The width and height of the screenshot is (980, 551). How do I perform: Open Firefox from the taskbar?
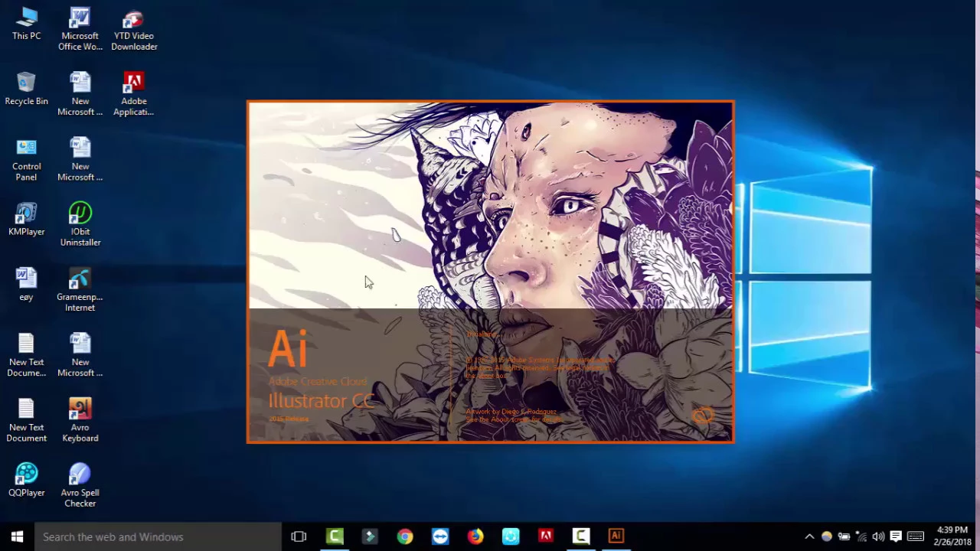pos(475,536)
